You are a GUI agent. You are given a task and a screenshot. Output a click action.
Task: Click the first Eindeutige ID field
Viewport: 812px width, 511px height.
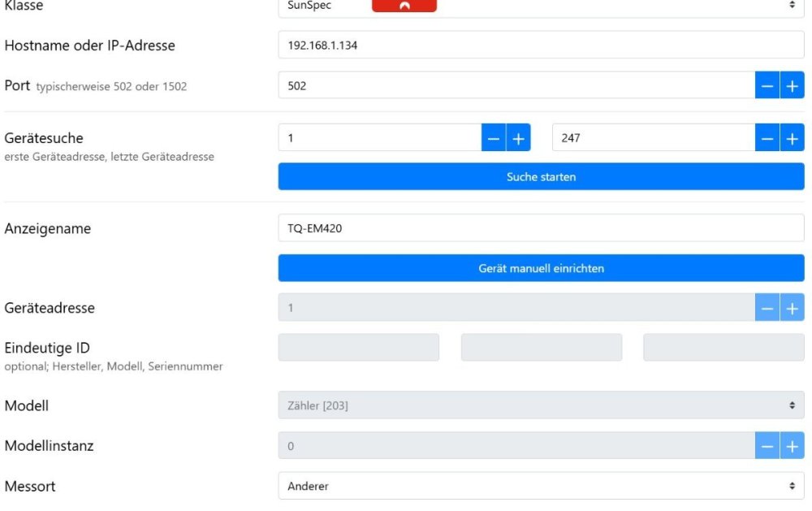(358, 348)
